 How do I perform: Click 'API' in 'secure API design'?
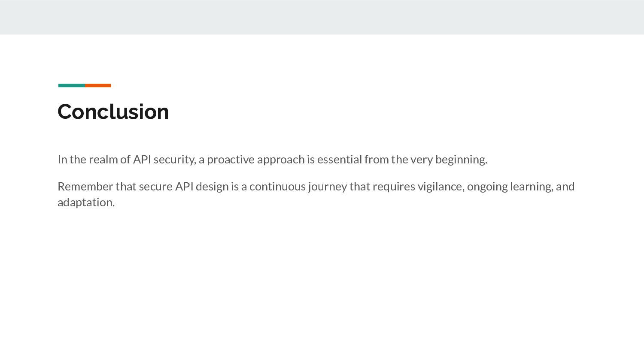pos(184,187)
